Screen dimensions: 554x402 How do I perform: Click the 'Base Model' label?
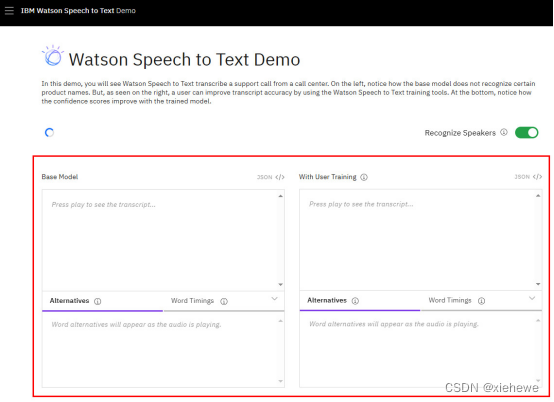coord(60,177)
